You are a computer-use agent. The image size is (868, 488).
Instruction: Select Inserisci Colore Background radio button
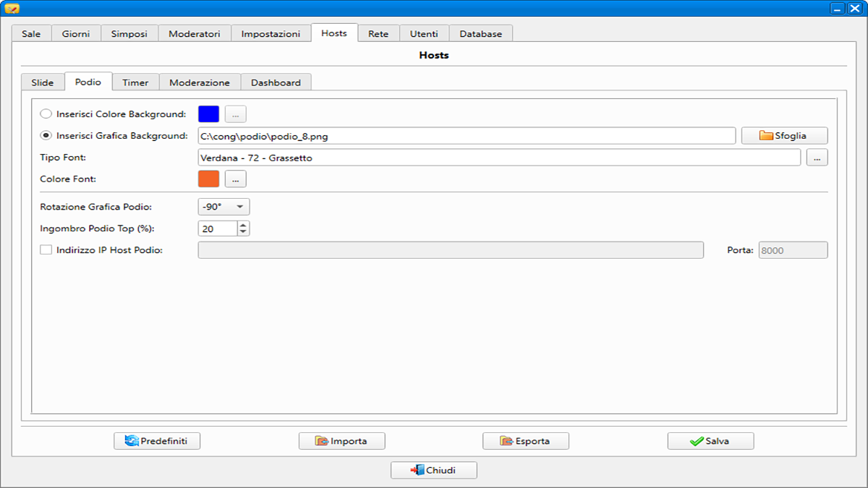[x=46, y=114]
